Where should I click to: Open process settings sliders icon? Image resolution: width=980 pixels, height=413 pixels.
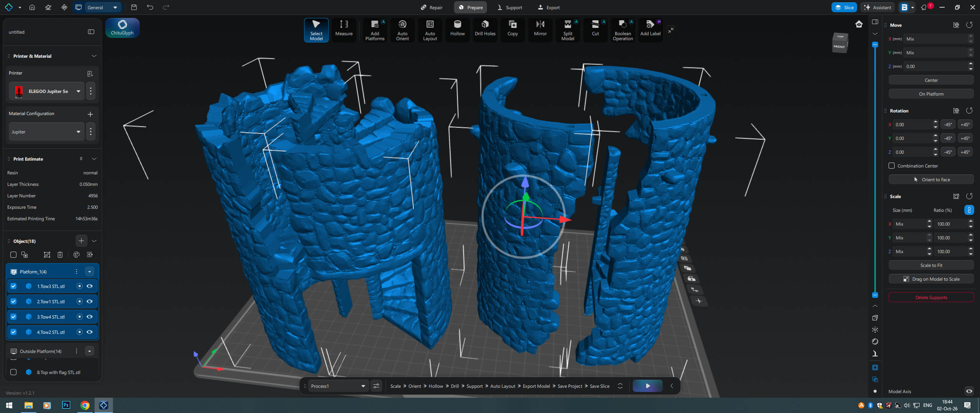pos(376,386)
